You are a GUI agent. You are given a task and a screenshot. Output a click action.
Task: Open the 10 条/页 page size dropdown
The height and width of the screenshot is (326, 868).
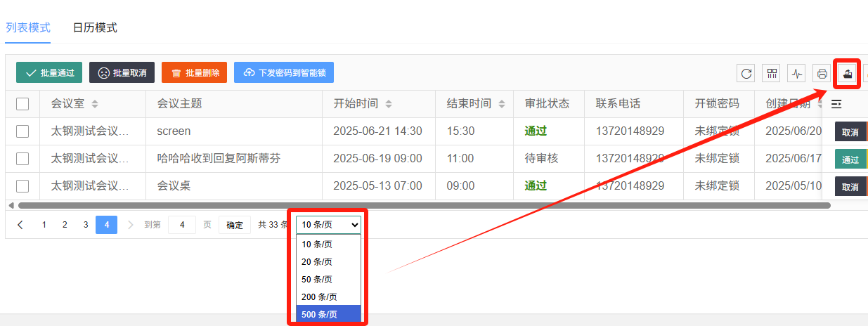coord(329,225)
